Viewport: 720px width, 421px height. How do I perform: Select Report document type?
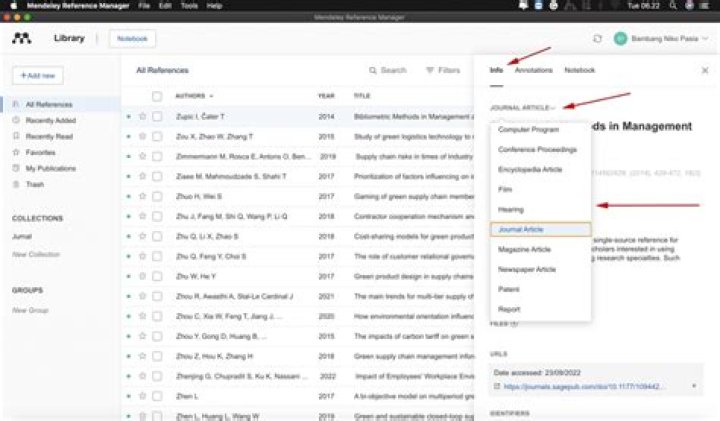pos(540,309)
